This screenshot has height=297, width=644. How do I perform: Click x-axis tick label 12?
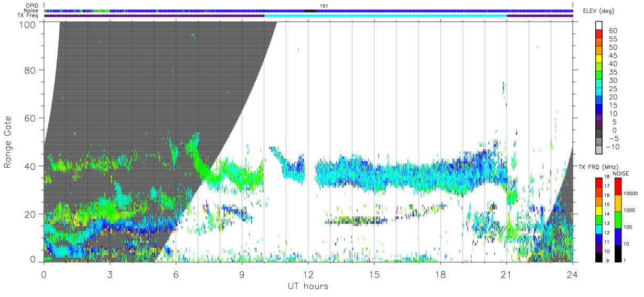[308, 274]
